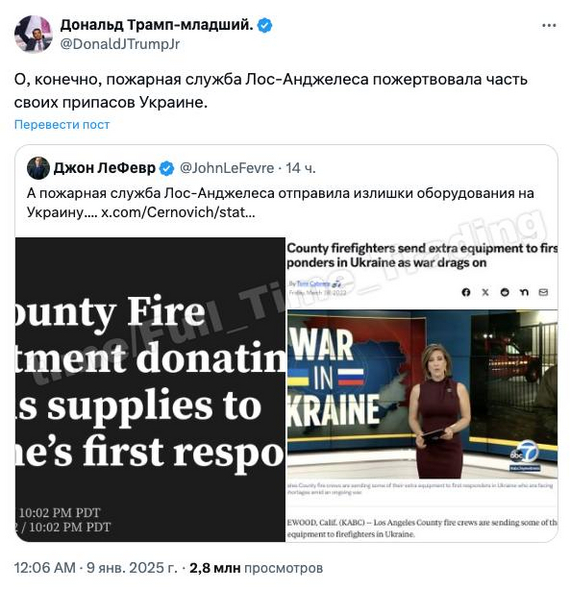Click the verified badge next to Джон ЛеФевр
The image size is (570, 590).
167,168
